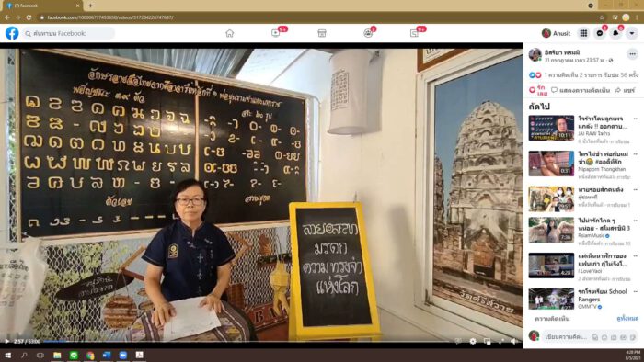Viewport: 644px width, 362px height.
Task: Click the Search Facebook input field
Action: (x=69, y=33)
